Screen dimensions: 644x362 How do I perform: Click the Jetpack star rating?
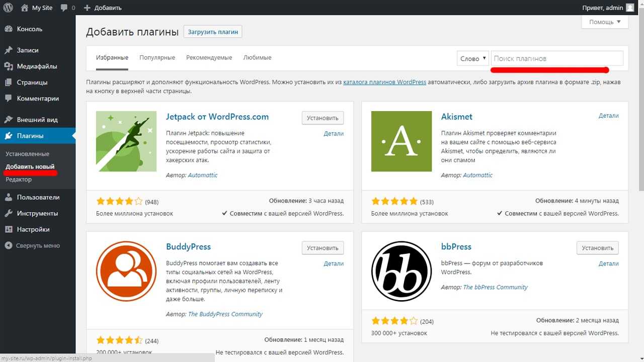(x=119, y=202)
